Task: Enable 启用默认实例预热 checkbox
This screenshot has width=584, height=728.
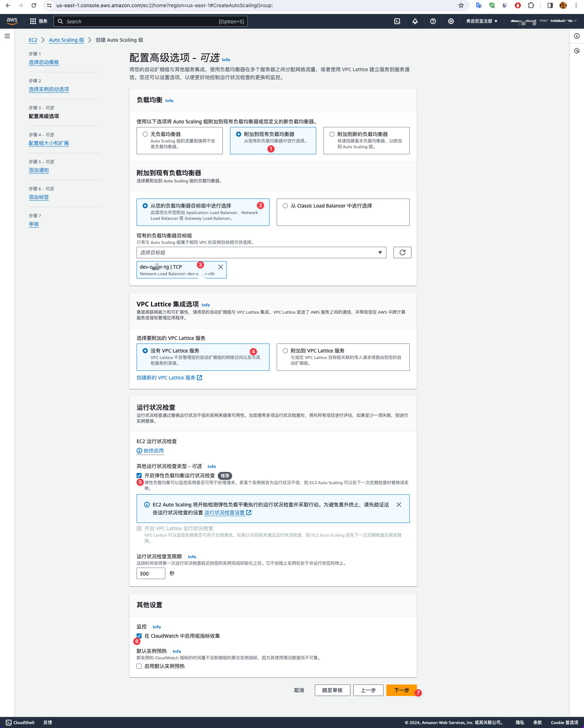Action: pyautogui.click(x=139, y=666)
